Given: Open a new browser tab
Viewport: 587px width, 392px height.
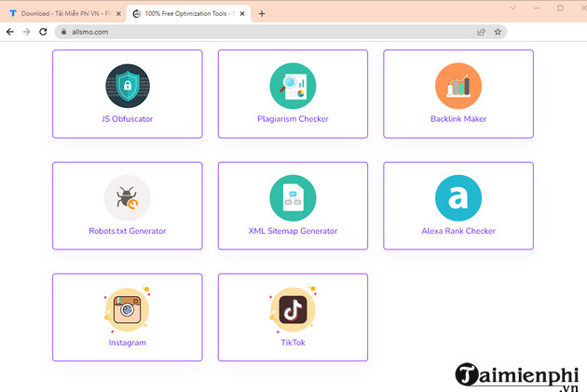Looking at the screenshot, I should click(262, 14).
